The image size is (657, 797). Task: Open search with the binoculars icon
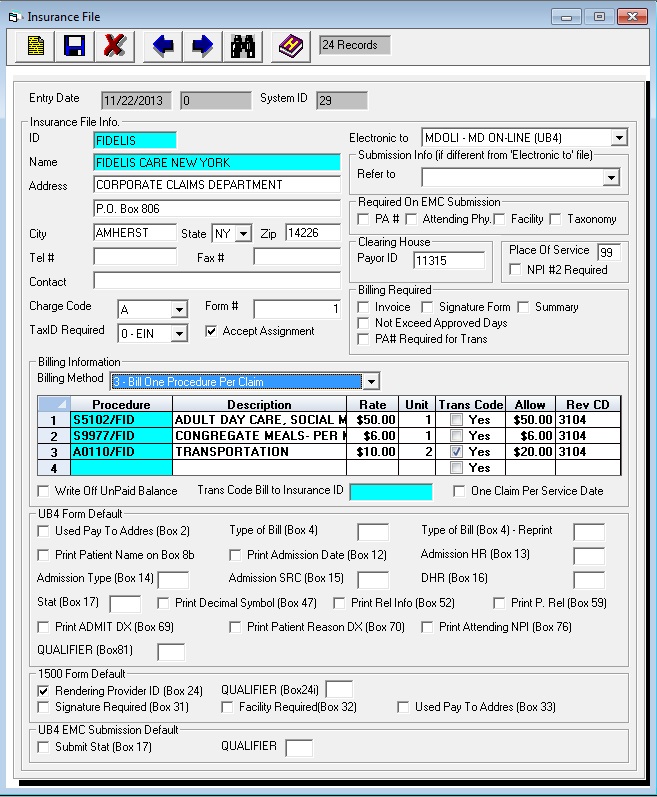[x=242, y=46]
